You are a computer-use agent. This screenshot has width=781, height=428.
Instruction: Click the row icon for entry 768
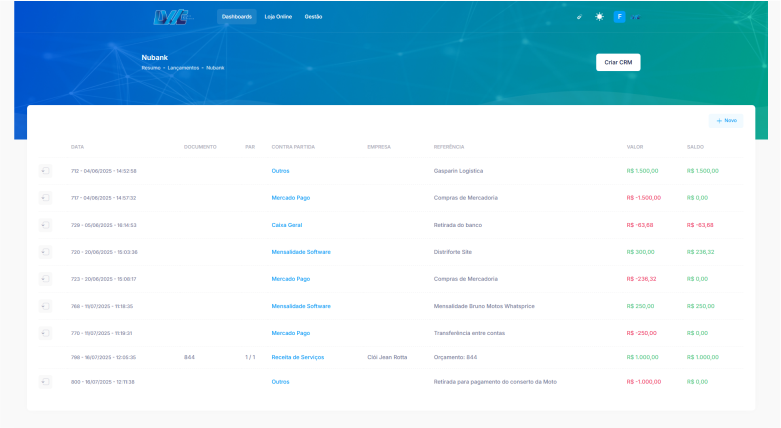[45, 306]
